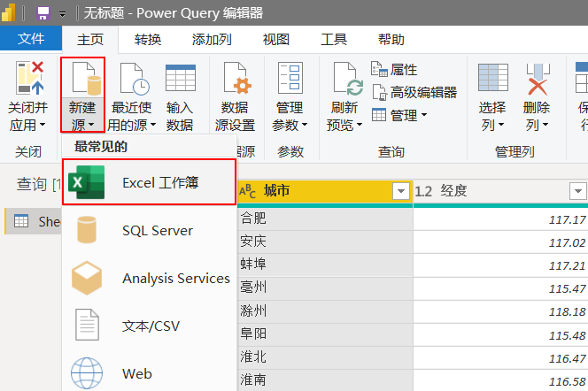Click the save icon in title bar
Viewport: 588px width, 391px height.
click(x=43, y=13)
